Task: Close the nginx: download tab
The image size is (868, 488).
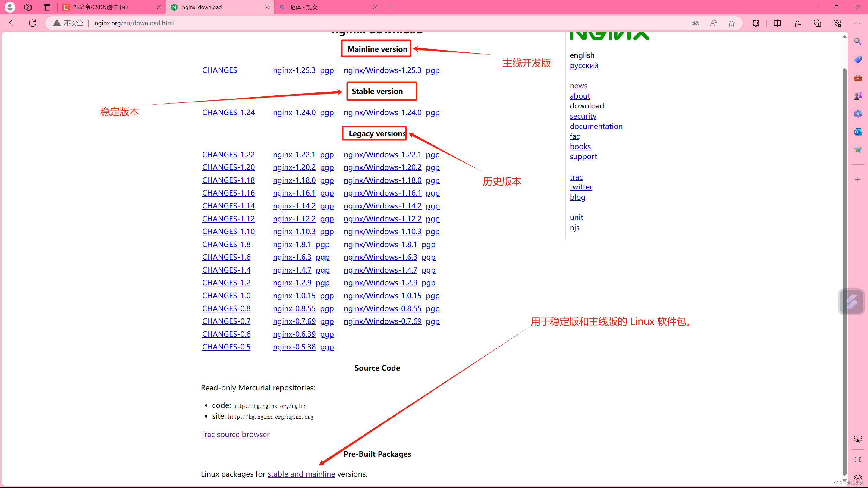Action: click(267, 7)
